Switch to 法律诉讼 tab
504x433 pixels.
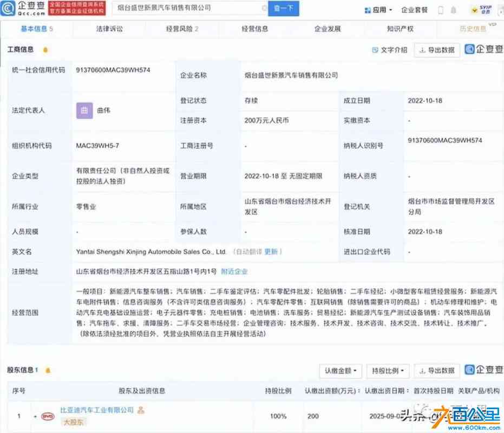(x=109, y=29)
